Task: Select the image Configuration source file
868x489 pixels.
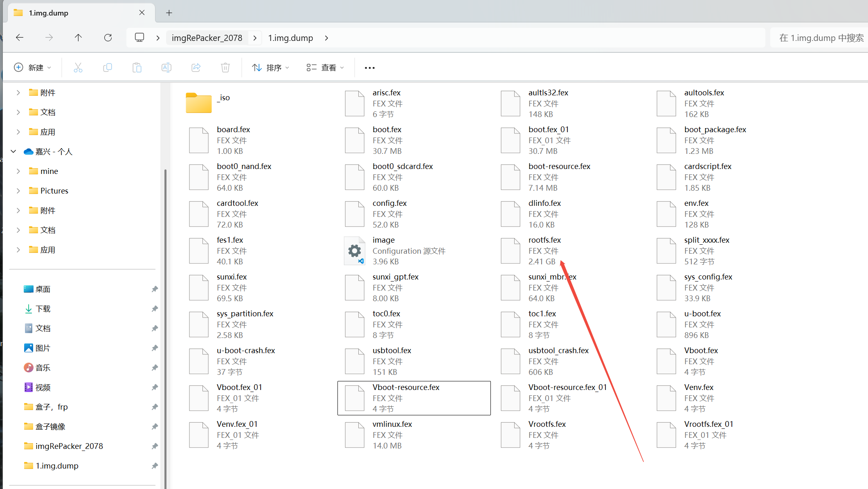Action: click(x=414, y=251)
